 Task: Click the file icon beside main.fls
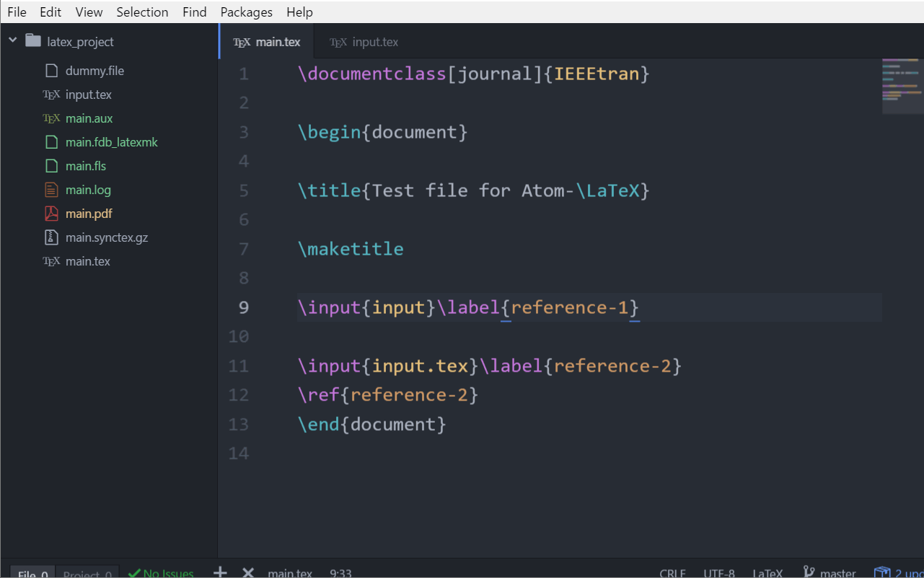coord(51,166)
